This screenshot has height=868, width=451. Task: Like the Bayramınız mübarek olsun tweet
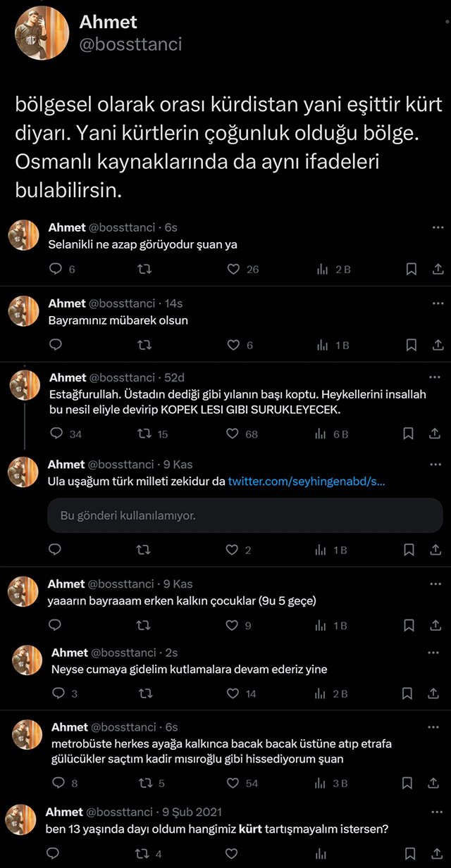233,345
